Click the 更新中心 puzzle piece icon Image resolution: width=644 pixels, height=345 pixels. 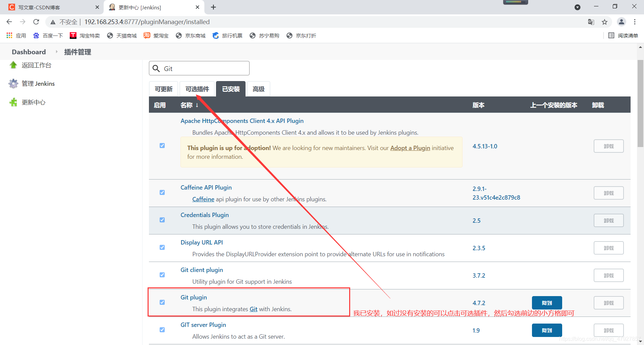13,102
